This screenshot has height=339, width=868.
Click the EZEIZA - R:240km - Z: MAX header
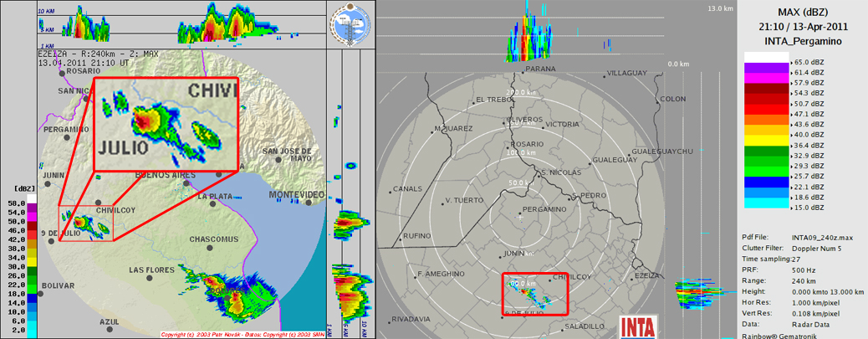click(99, 54)
